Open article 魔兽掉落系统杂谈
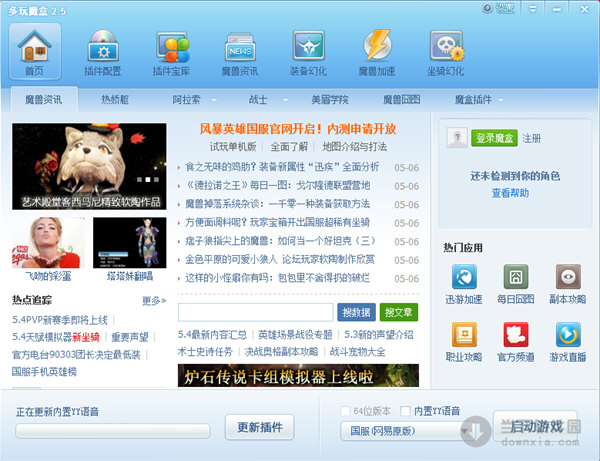The image size is (600, 461). (x=277, y=204)
